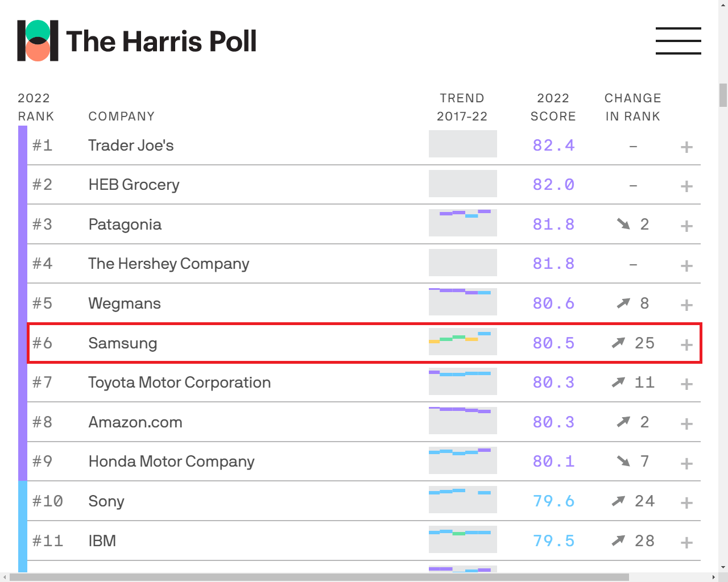Select company name Amazon.com
The image size is (728, 582).
pyautogui.click(x=135, y=422)
